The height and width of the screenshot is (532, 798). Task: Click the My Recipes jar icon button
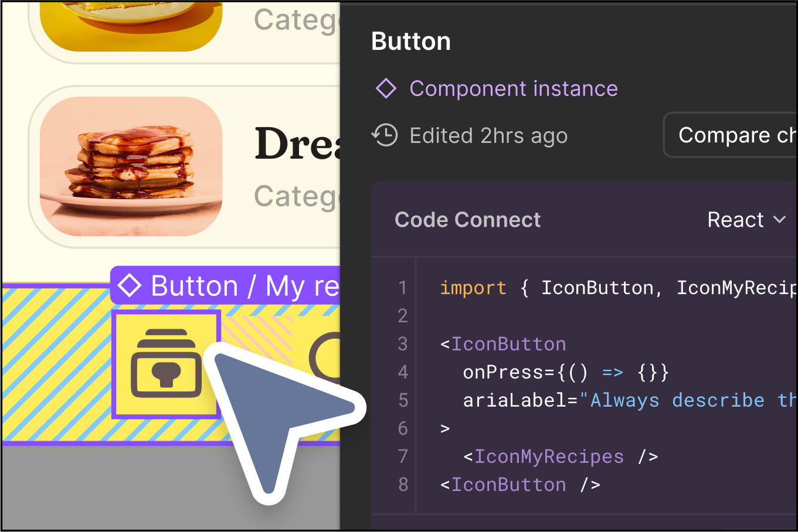166,364
